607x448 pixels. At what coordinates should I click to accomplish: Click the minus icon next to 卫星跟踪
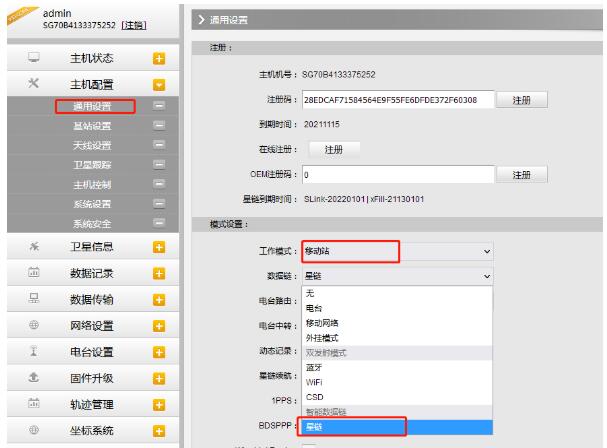click(159, 164)
